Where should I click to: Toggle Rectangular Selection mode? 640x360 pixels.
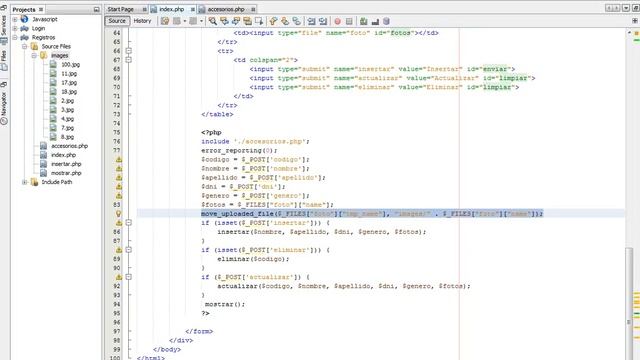tap(259, 21)
